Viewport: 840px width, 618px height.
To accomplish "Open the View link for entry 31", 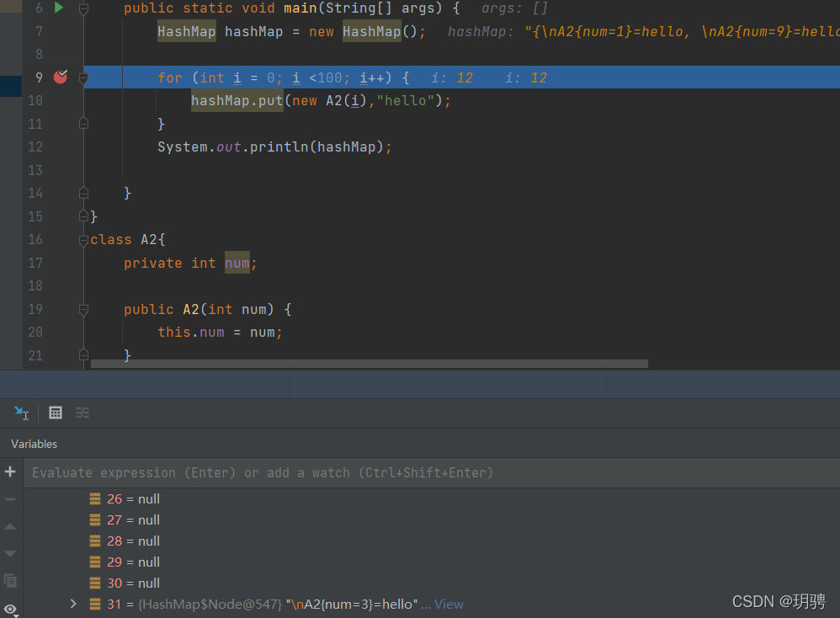I will click(449, 604).
